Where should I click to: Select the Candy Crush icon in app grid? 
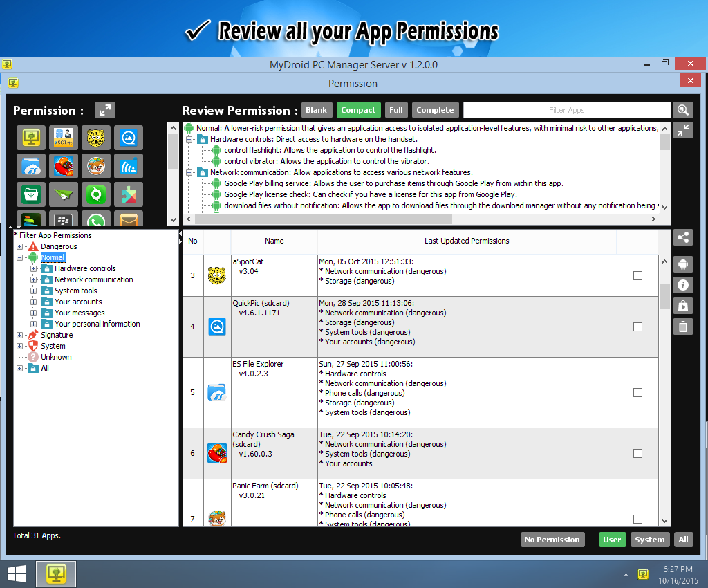point(64,166)
